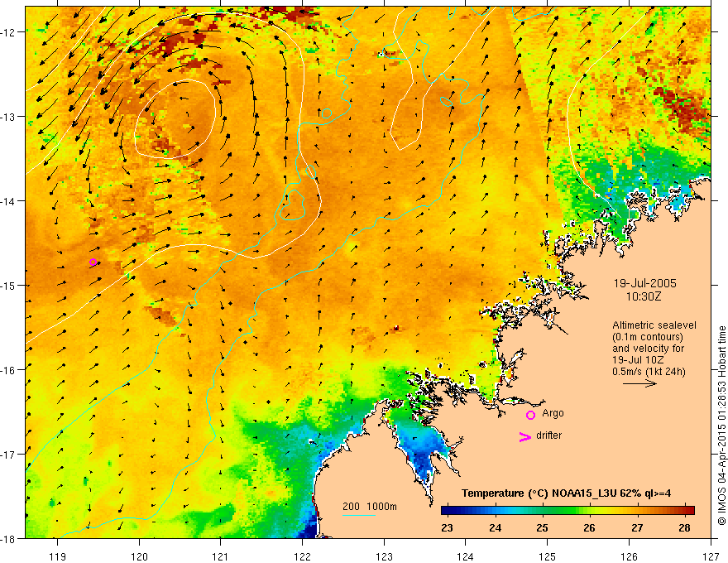Click the '120' longitude axis label

[x=139, y=557]
